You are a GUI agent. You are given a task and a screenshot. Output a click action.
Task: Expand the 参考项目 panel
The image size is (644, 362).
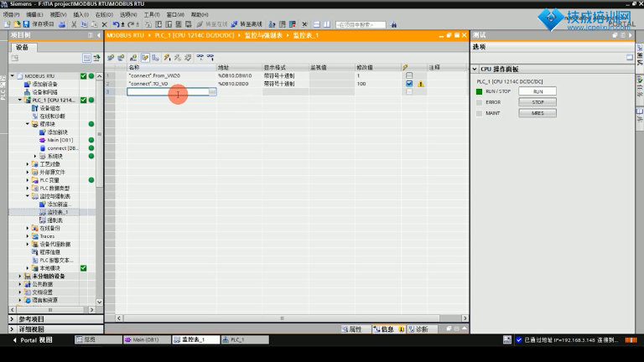tap(12, 319)
